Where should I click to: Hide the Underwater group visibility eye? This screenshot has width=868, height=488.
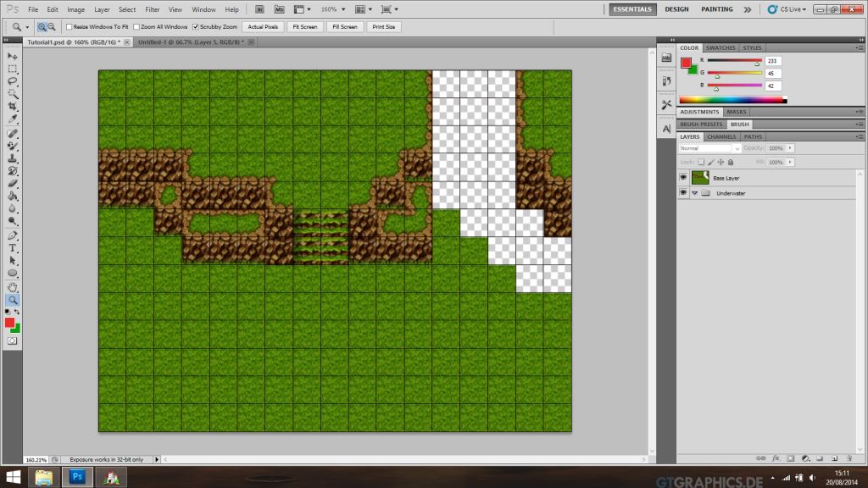683,193
